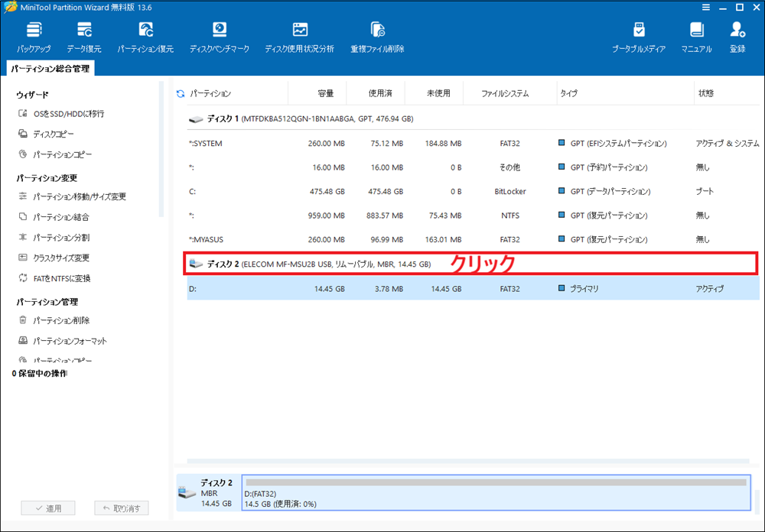This screenshot has width=765, height=532.
Task: Choose パーティション分割 split option
Action: pos(54,238)
